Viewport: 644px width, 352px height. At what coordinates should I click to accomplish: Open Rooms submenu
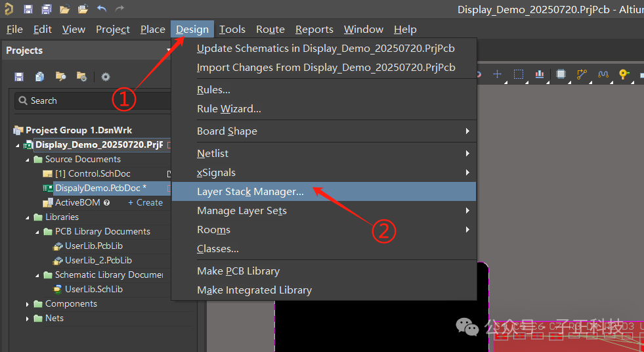coord(324,230)
